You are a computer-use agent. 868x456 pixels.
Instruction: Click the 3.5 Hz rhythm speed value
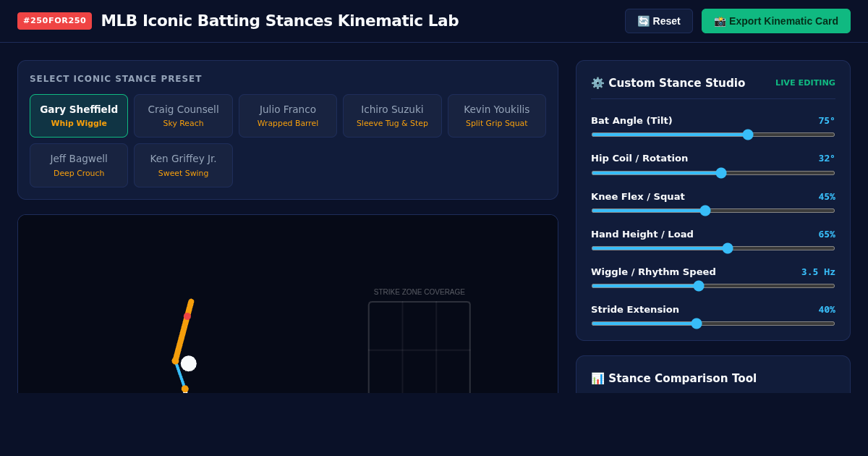818,272
